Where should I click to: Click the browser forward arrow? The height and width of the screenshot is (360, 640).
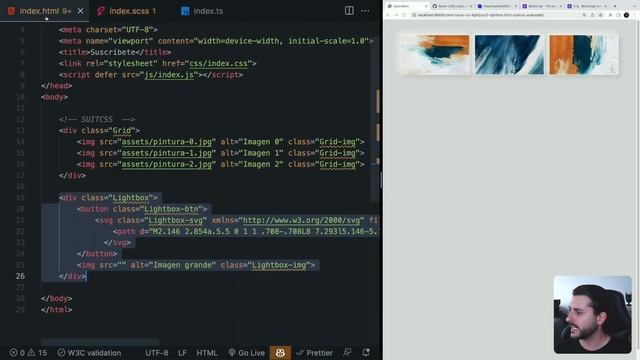pyautogui.click(x=396, y=15)
